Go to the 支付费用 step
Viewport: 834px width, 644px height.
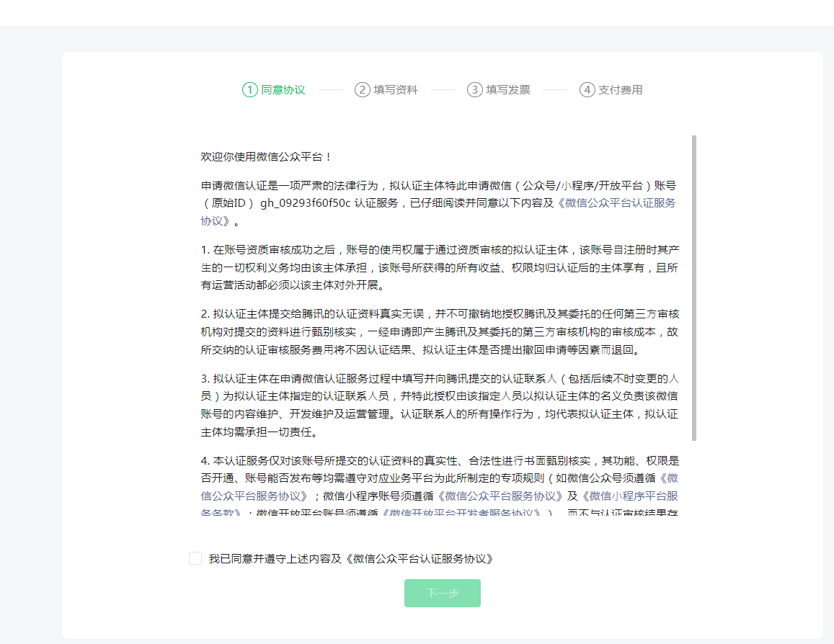621,90
